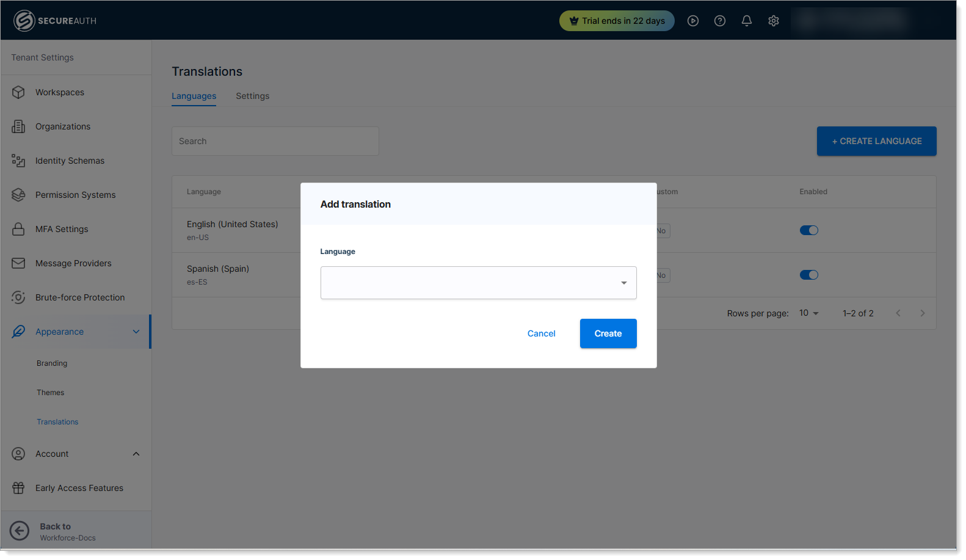Expand the Account section chevron
This screenshot has height=560, width=966.
136,454
